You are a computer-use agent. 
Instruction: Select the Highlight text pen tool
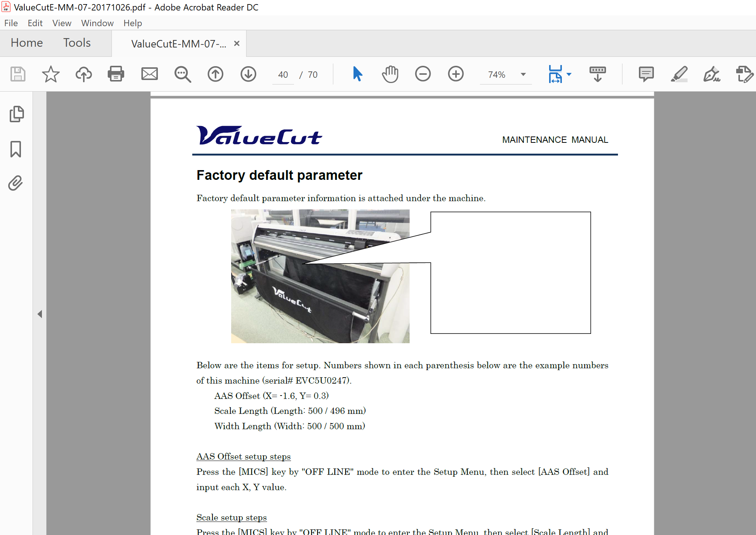(679, 74)
